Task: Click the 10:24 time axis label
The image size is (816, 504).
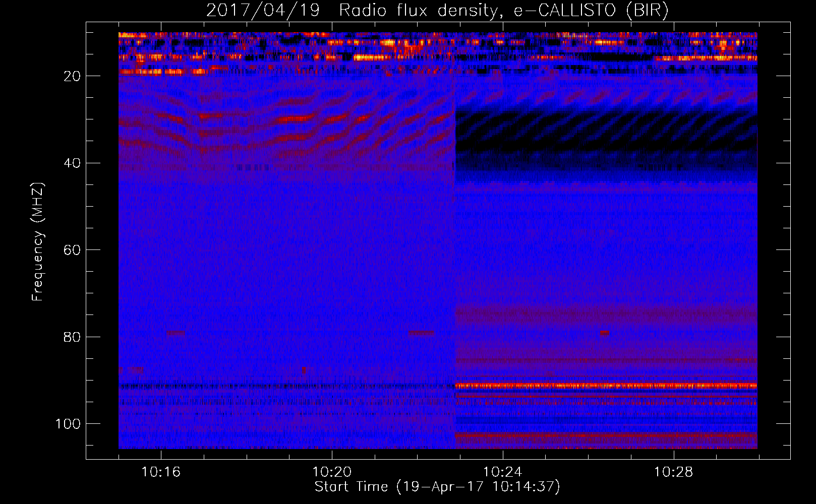Action: coord(503,472)
